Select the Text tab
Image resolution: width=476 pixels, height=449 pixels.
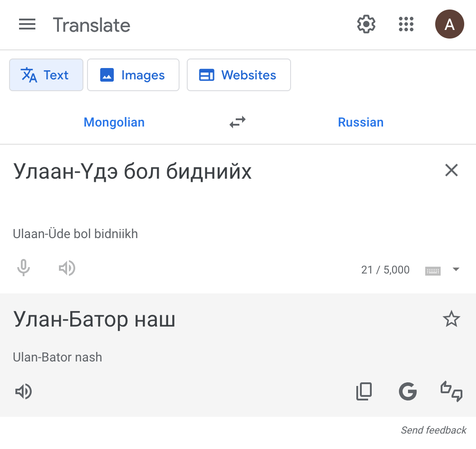point(46,75)
